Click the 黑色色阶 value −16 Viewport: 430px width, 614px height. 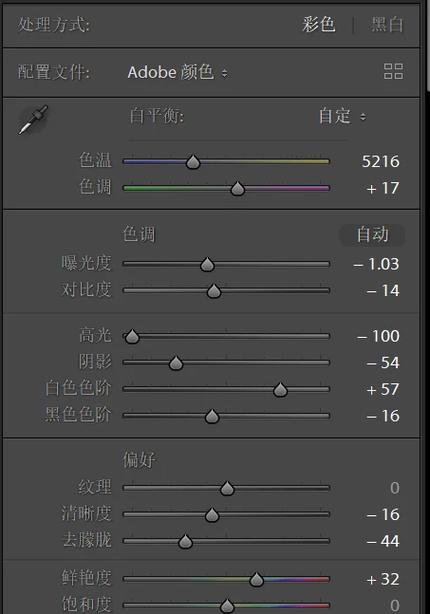coord(383,416)
